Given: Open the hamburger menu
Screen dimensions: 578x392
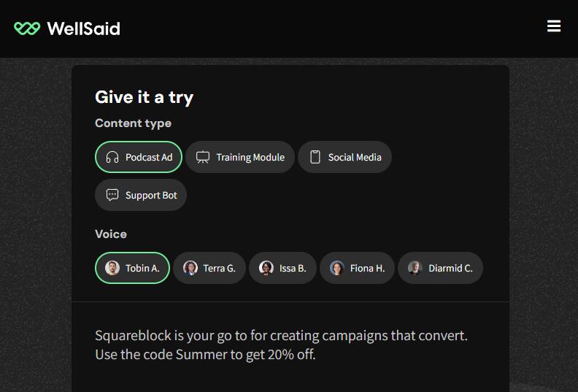Looking at the screenshot, I should tap(554, 26).
